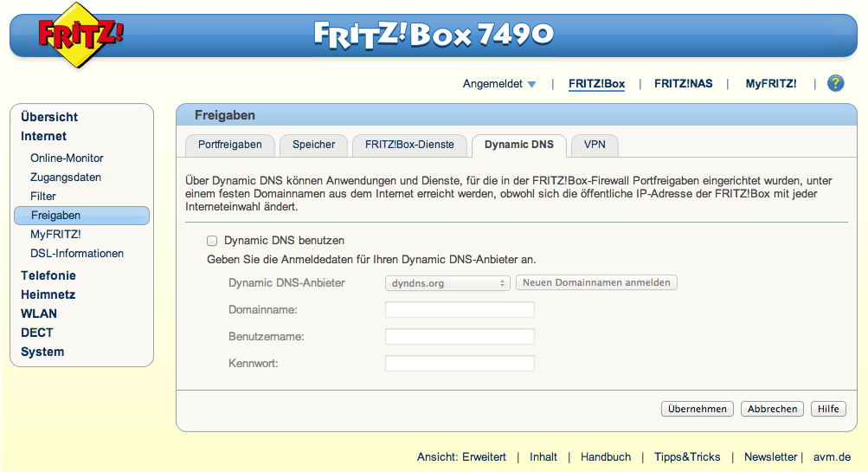
Task: Open MyFRITZ! in the sidebar menu
Action: (x=55, y=235)
